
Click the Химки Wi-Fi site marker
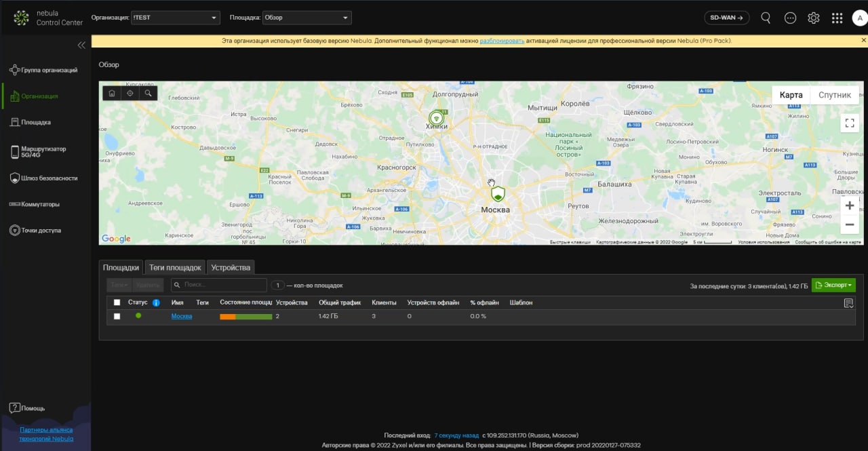(437, 117)
